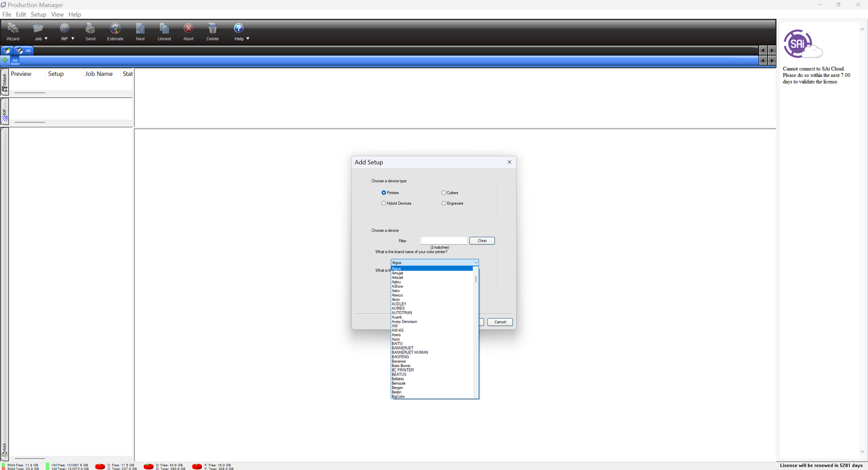Choose Atexco from the brand list

432,295
